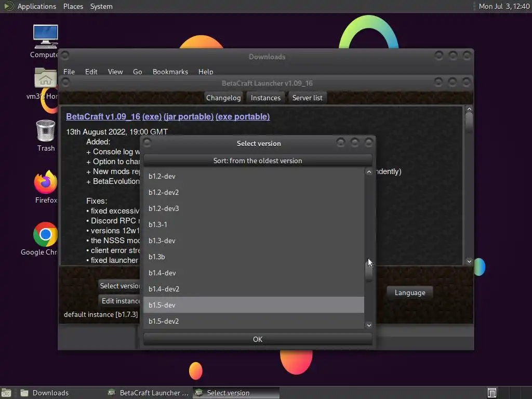Click the changelog scrollbar thumb
This screenshot has width=532, height=399.
pos(469,122)
